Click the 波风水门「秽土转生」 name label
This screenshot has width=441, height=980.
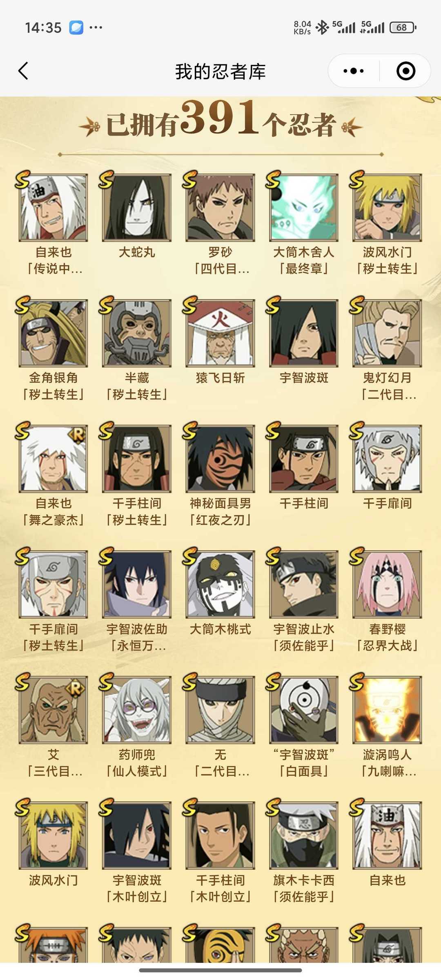[x=388, y=261]
